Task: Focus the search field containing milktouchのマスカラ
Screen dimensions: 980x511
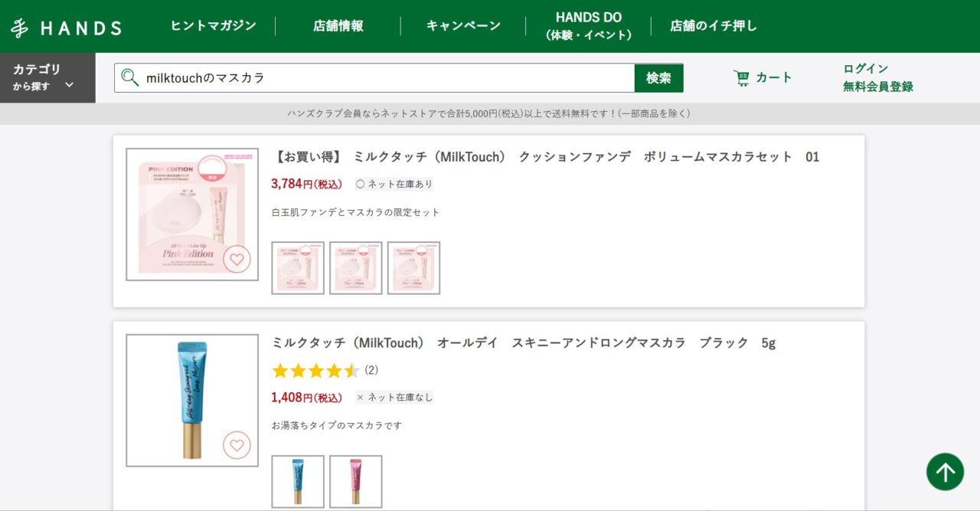Action: 374,78
